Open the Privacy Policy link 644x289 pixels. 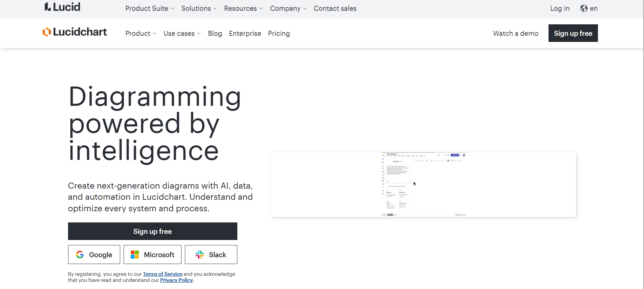(176, 280)
